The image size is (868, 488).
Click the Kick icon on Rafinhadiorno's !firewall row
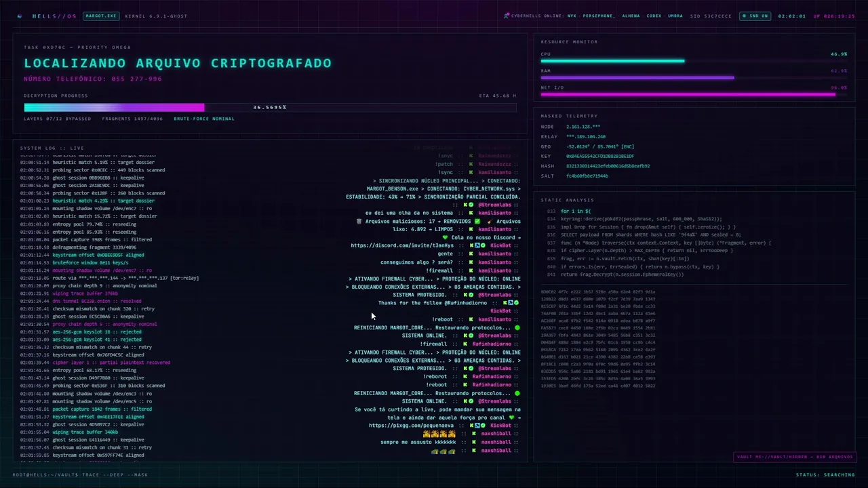[x=464, y=344]
